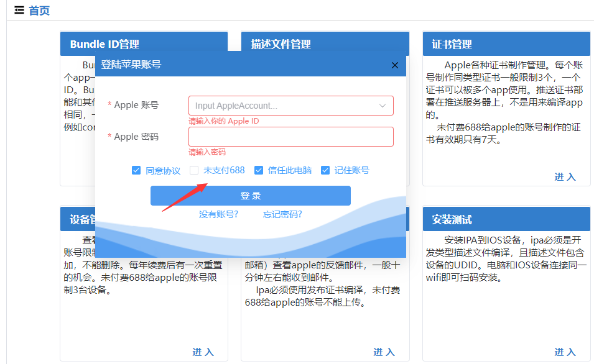Enter the 证书管理 card via 进入

pos(565,176)
